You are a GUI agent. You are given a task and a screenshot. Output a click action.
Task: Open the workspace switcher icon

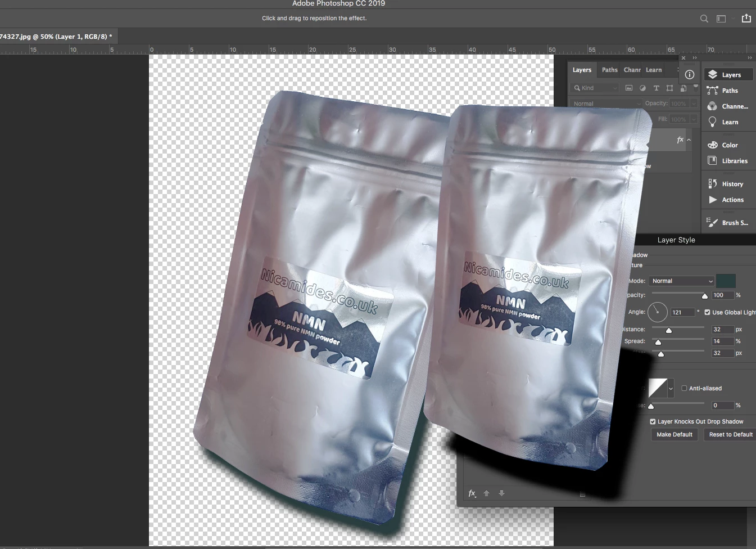pyautogui.click(x=721, y=19)
